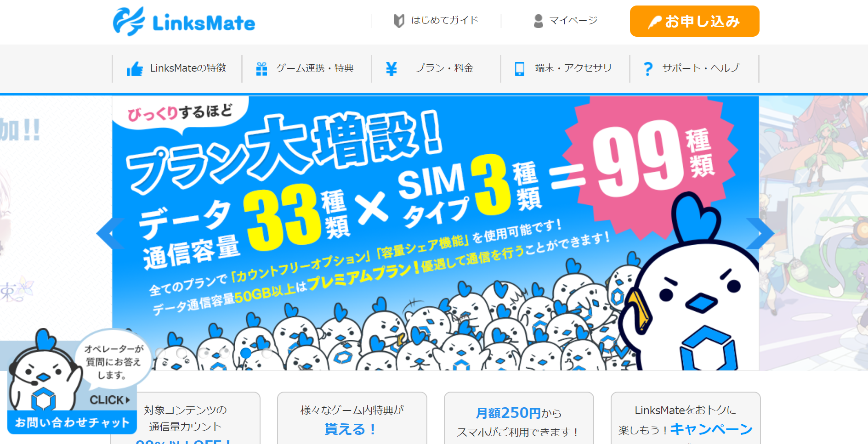Select the sixth (last) carousel dot
Viewport: 868px width, 444px height.
click(267, 353)
